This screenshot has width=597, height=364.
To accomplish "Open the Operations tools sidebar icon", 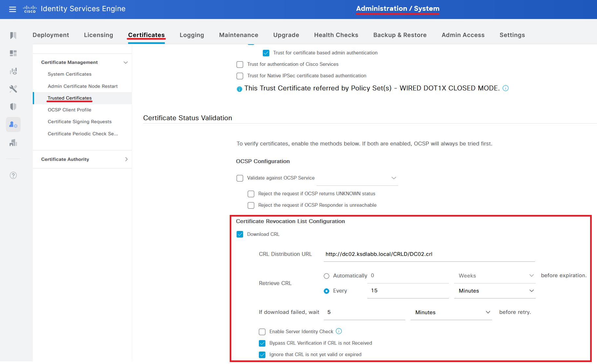I will [13, 89].
